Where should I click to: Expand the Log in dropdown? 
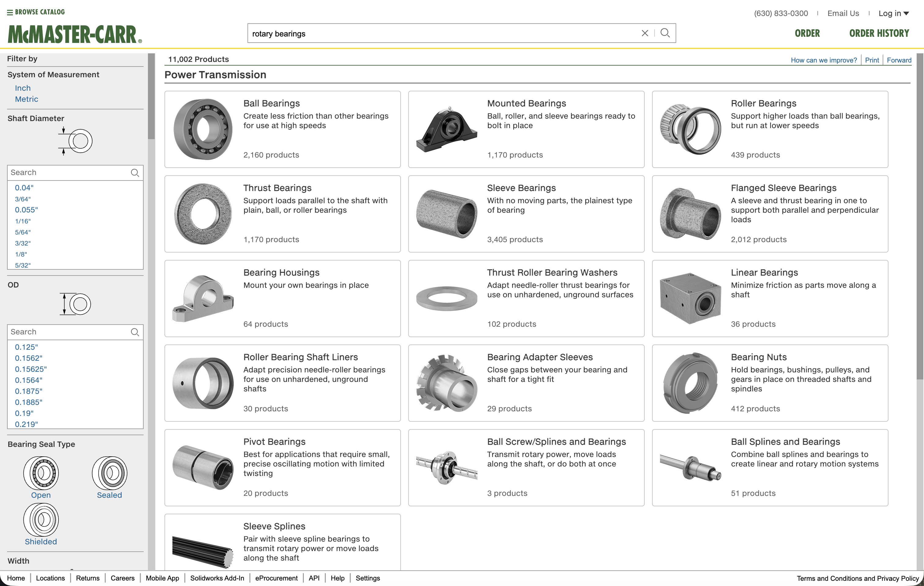tap(894, 13)
